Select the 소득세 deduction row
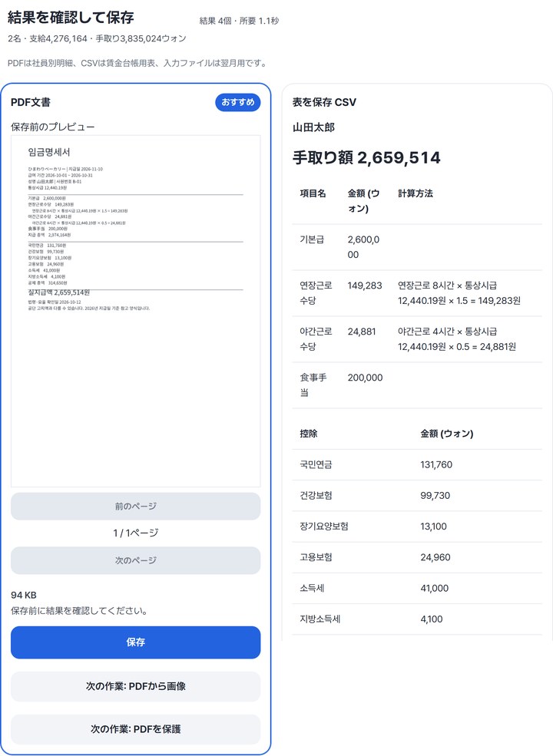Image resolution: width=553 pixels, height=756 pixels. (x=417, y=588)
